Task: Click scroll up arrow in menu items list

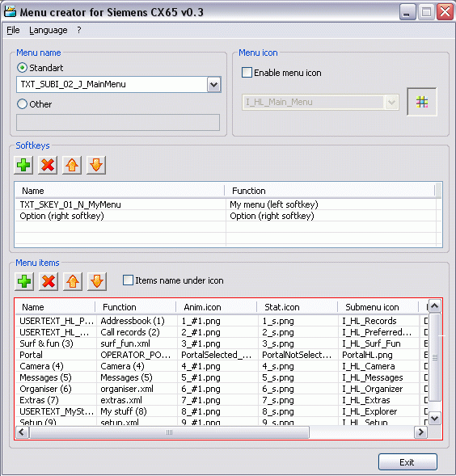Action: pyautogui.click(x=435, y=306)
